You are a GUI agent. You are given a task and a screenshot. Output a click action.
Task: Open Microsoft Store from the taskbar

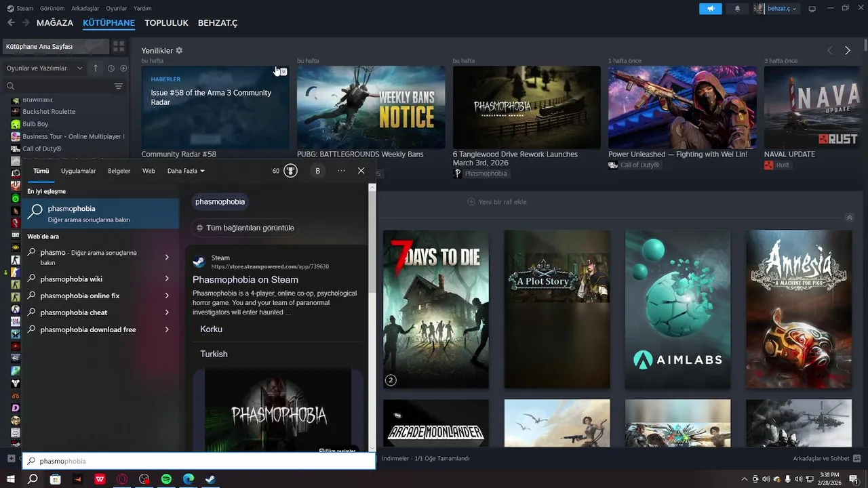pos(56,479)
